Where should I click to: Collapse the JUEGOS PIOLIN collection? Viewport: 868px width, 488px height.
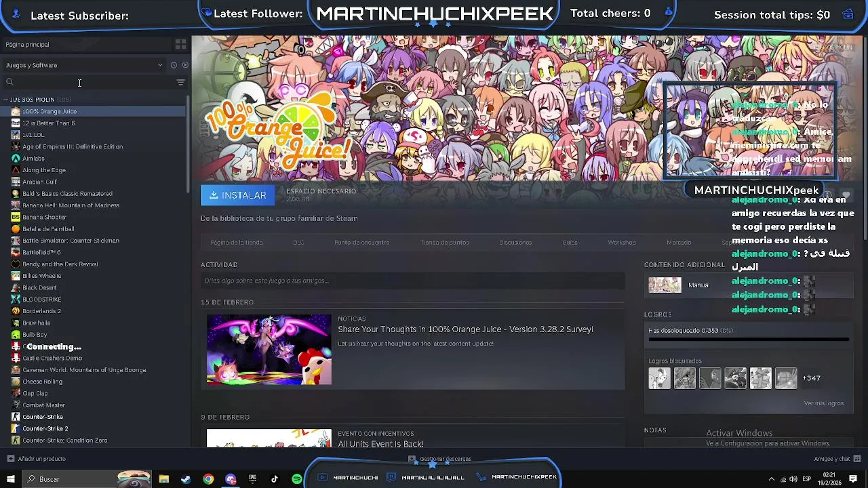[x=5, y=100]
